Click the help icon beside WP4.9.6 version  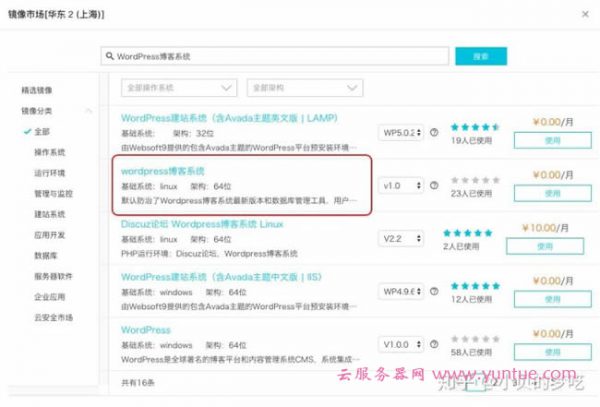(x=434, y=291)
